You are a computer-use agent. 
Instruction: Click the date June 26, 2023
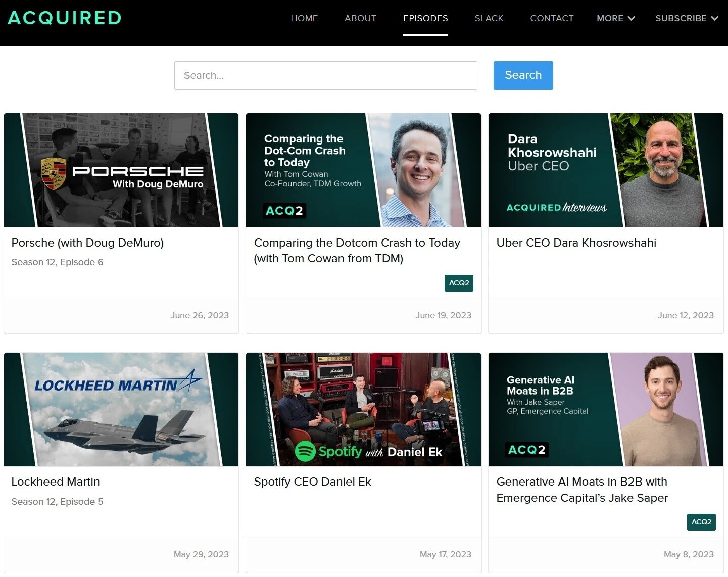(x=200, y=315)
